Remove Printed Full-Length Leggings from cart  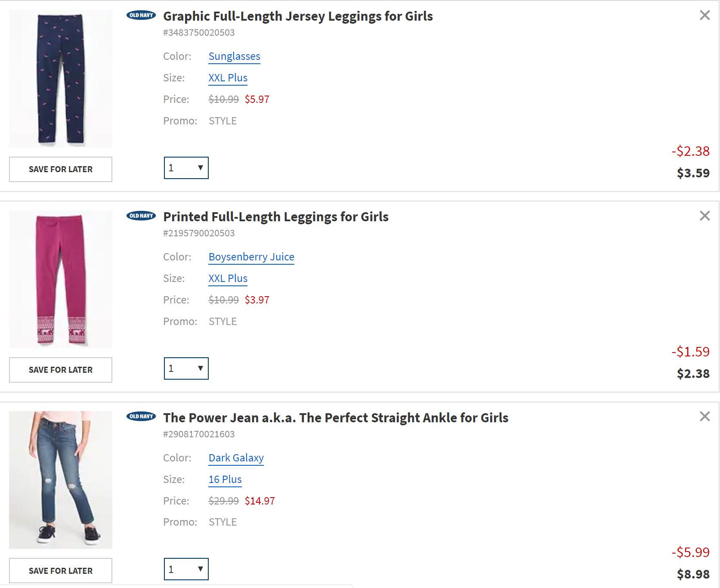pos(705,216)
